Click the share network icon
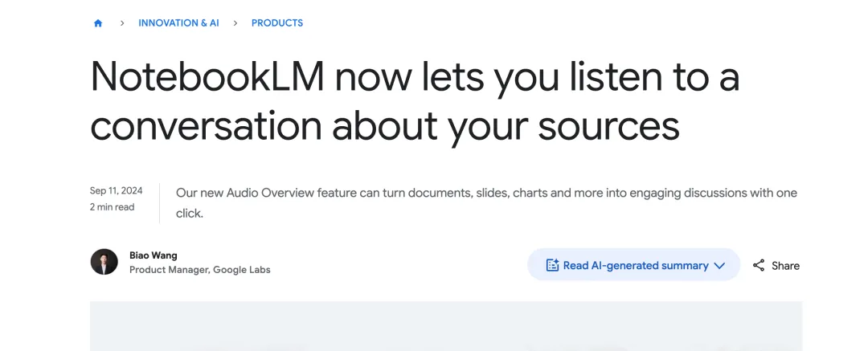 click(x=759, y=265)
